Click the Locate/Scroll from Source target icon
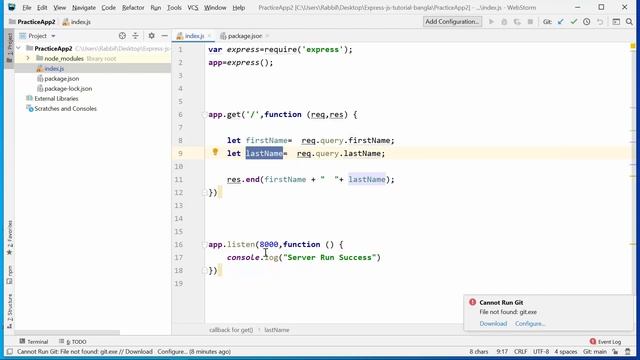640x360 pixels. [x=122, y=36]
